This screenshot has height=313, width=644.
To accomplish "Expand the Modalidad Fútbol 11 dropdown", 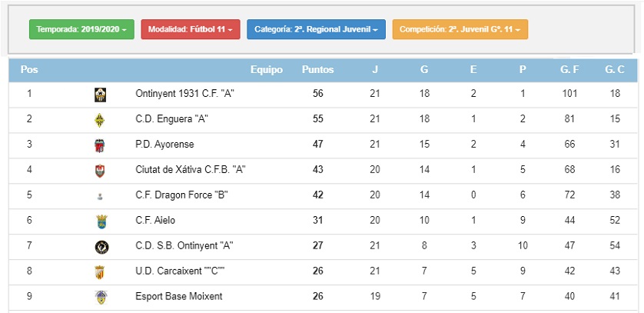I will coord(191,29).
